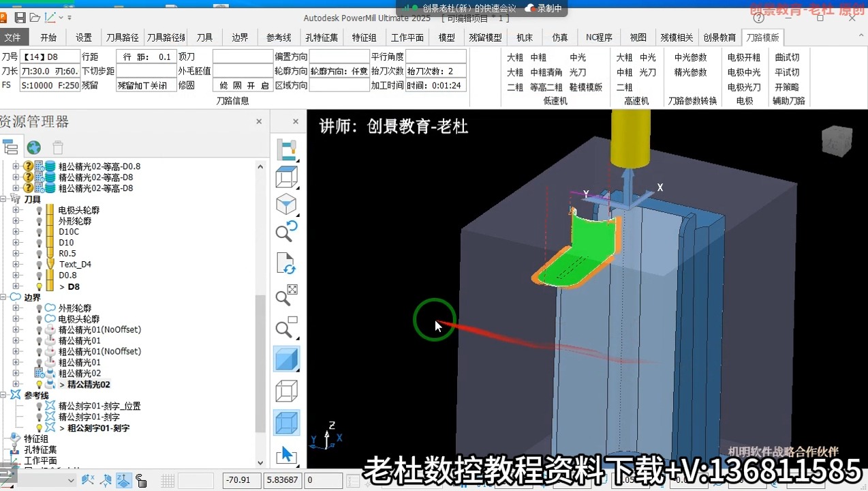
Task: Switch to the 刀具路径 ribbon tab
Action: pyautogui.click(x=123, y=38)
